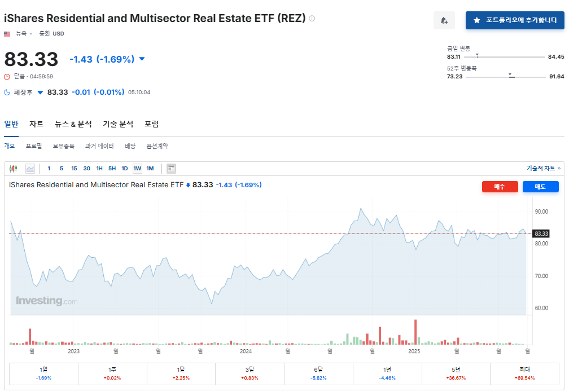The image size is (569, 392).
Task: Click the red 매수 buy button
Action: tap(500, 186)
